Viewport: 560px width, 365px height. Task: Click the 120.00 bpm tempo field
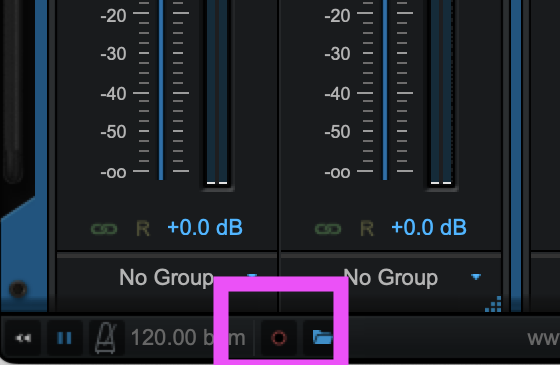pyautogui.click(x=188, y=338)
